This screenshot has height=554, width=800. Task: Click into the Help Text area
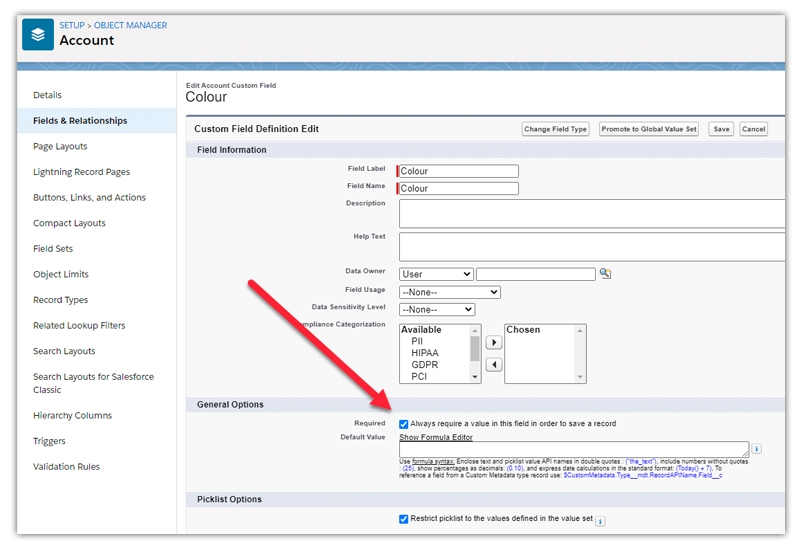click(592, 247)
